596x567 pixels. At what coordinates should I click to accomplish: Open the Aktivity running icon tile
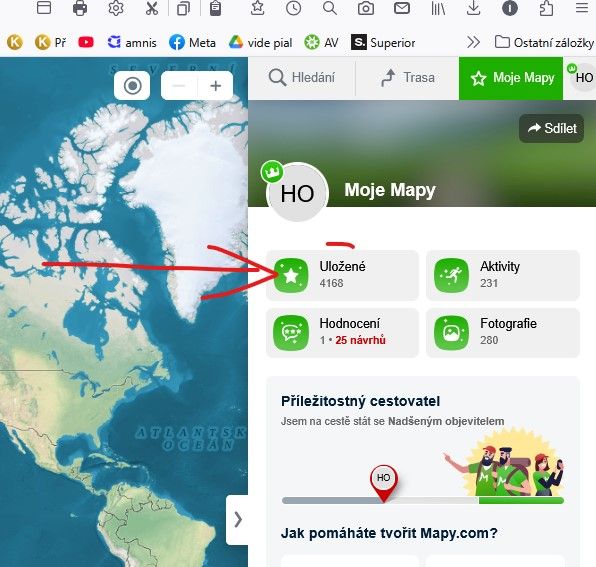[503, 275]
